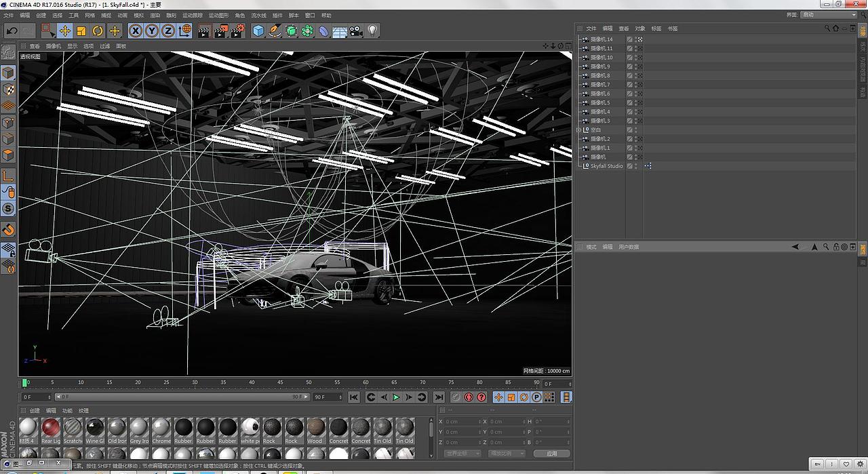Go to the start of animation
Viewport: 868px width, 474px height.
(354, 397)
